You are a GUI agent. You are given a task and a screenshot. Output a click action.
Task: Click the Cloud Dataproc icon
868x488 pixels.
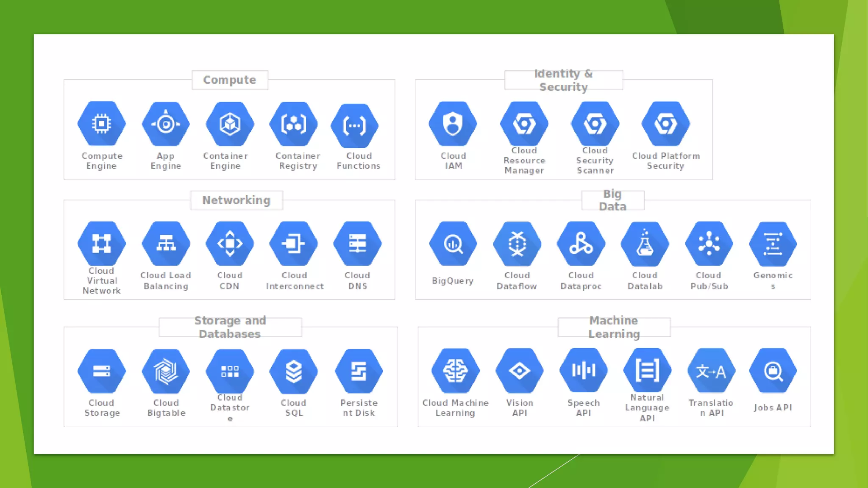581,244
